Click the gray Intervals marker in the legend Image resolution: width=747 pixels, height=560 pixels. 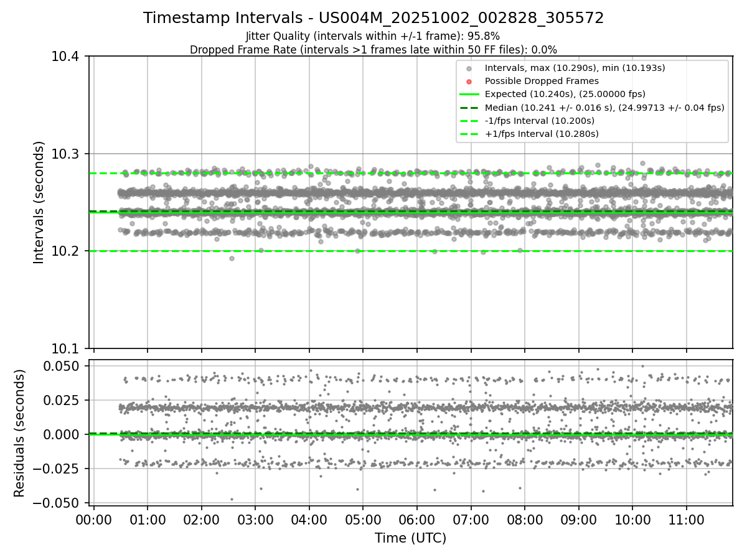(469, 68)
